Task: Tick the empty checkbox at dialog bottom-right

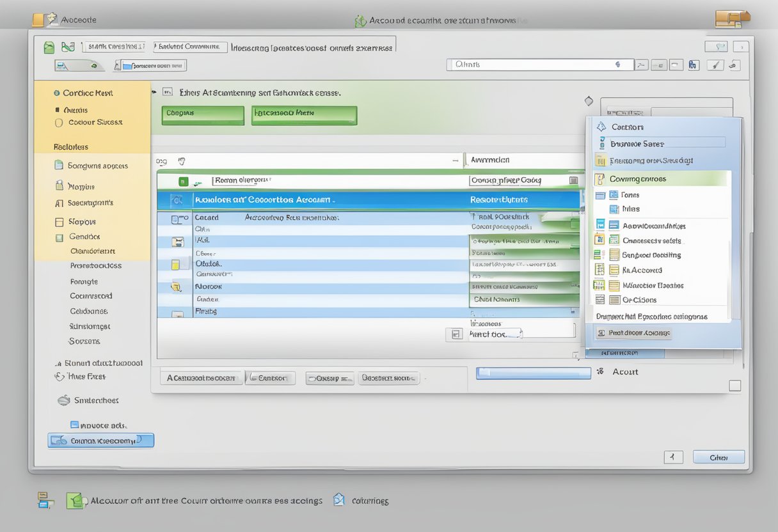Action: pyautogui.click(x=735, y=386)
